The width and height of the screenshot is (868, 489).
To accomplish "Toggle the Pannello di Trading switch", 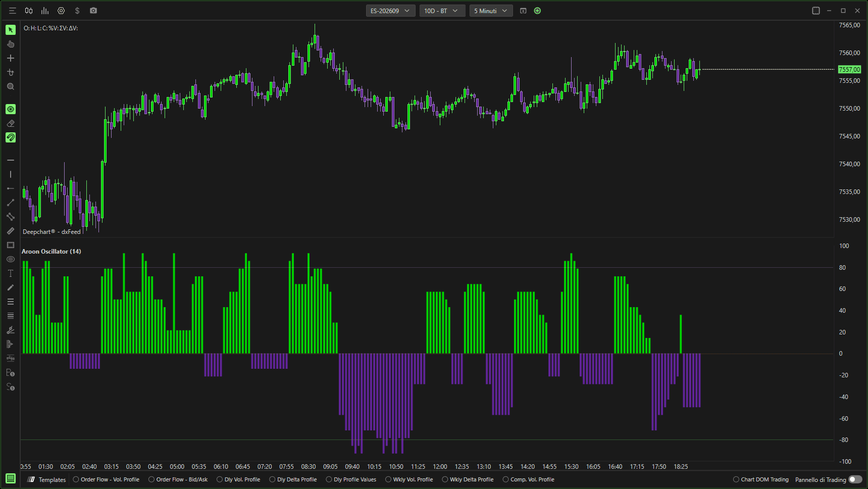I will coord(855,479).
